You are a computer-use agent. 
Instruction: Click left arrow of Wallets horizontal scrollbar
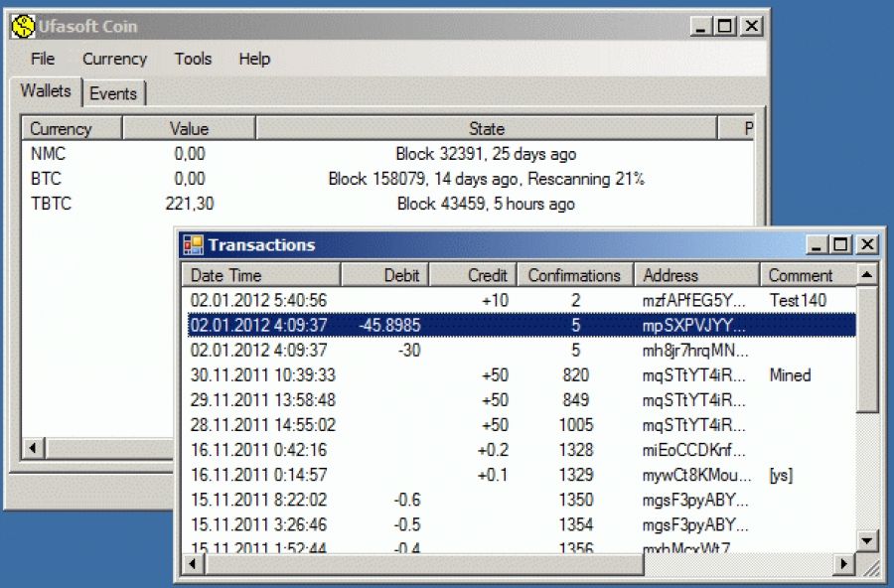(33, 448)
